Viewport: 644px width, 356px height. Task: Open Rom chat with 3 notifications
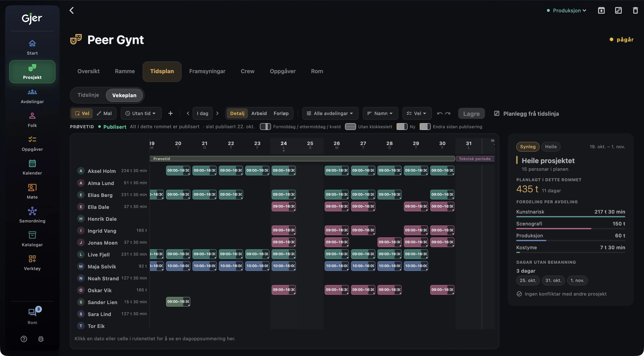pyautogui.click(x=32, y=316)
